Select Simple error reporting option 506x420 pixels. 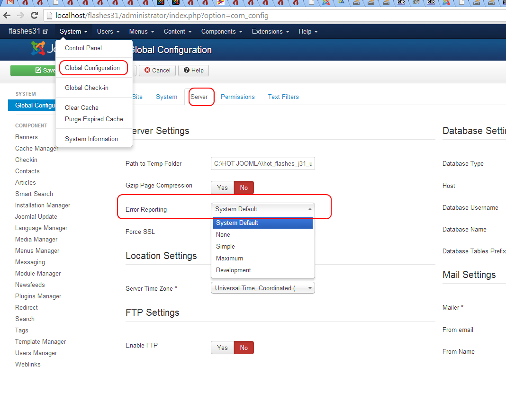[262, 246]
